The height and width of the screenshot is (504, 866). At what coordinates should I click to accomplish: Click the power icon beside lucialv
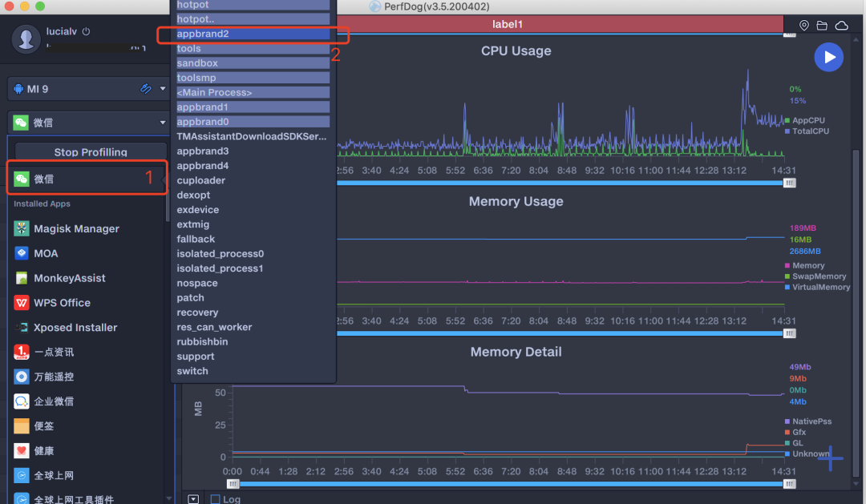pyautogui.click(x=87, y=31)
